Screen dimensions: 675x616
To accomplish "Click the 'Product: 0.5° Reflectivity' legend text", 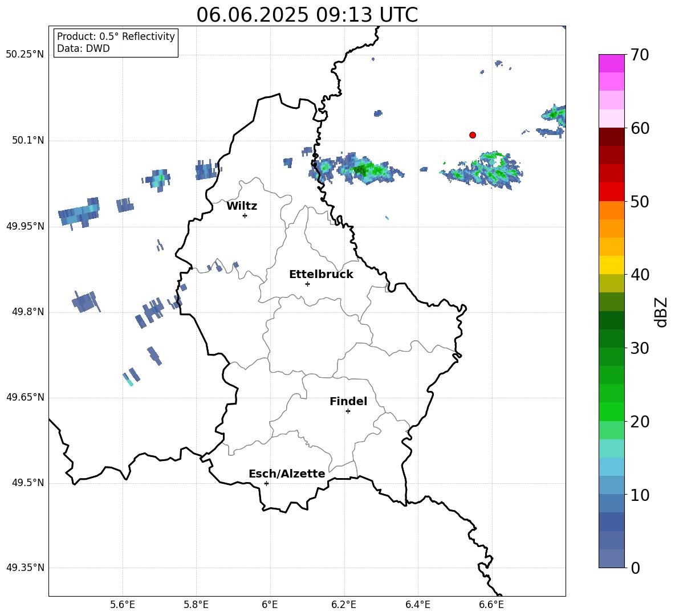I will click(116, 36).
